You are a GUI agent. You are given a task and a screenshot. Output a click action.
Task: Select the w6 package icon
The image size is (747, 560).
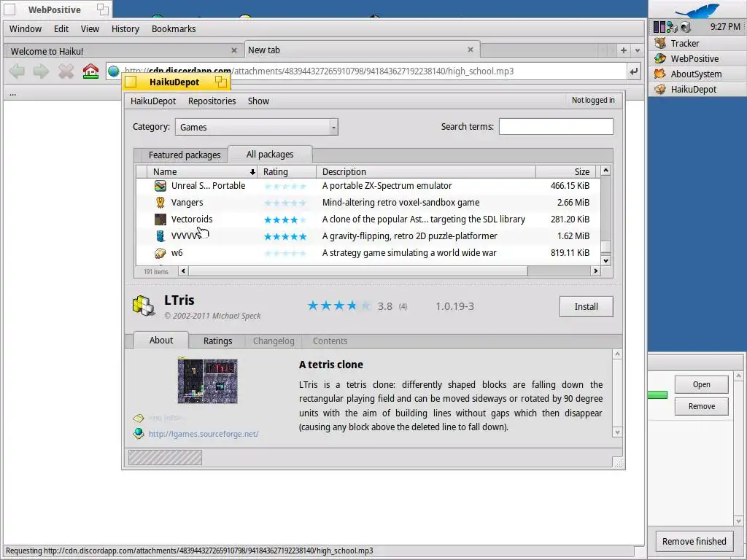coord(160,253)
